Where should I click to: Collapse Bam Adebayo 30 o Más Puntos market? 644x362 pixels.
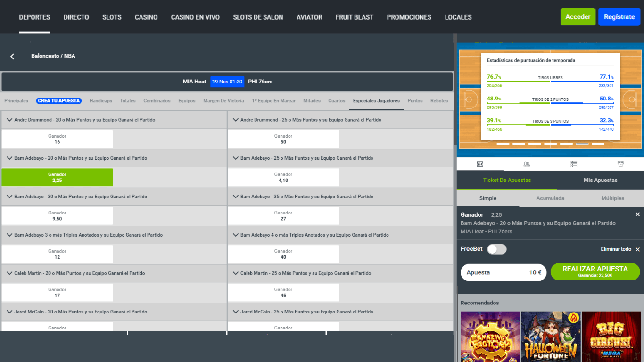click(x=9, y=197)
